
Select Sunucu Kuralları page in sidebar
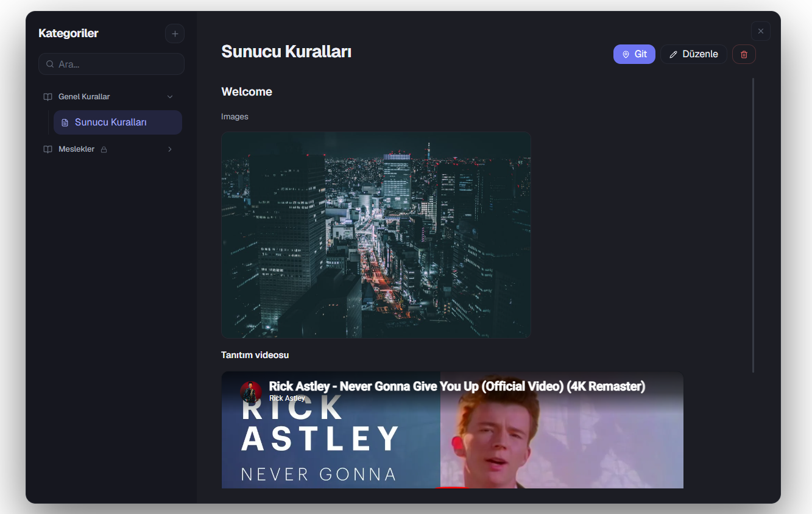click(118, 122)
